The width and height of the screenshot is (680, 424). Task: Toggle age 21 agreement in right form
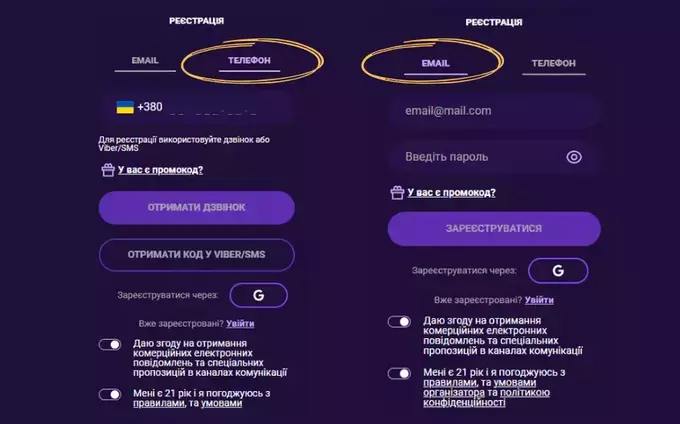(x=399, y=373)
